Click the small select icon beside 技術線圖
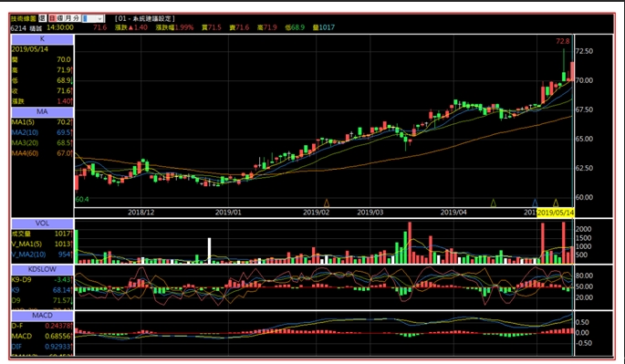Viewport: 625px width, 364px height. 42,18
